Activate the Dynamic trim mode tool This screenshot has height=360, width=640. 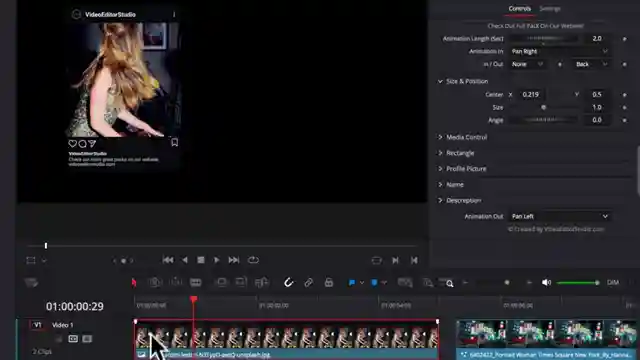[x=176, y=282]
